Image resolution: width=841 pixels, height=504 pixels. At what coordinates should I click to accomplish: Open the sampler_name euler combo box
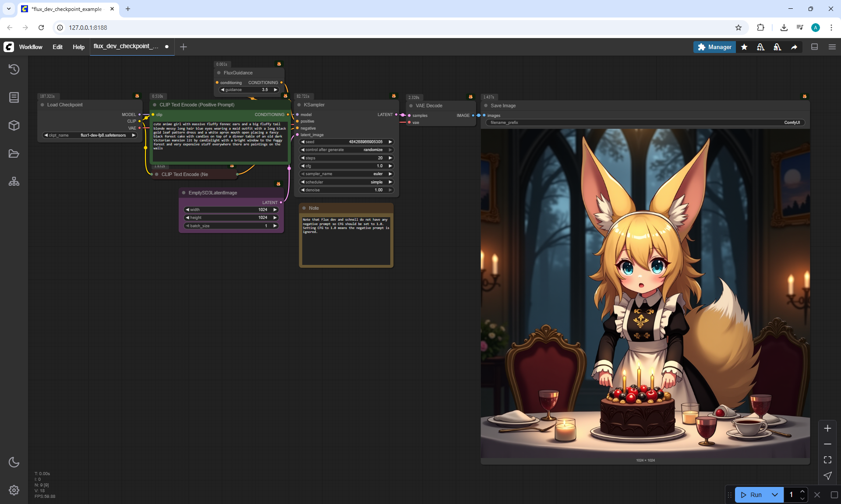click(346, 174)
